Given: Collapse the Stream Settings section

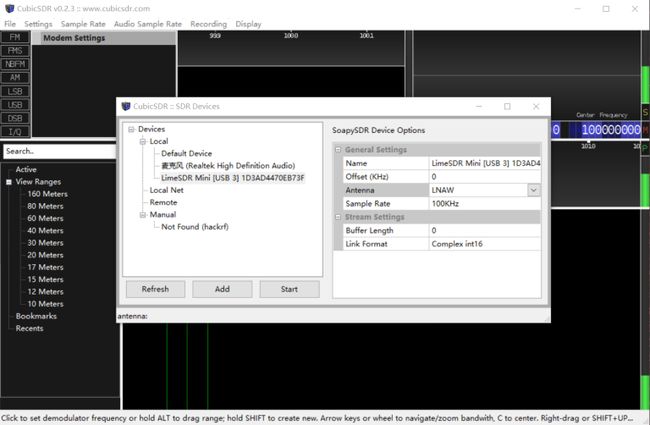Looking at the screenshot, I should tap(338, 217).
